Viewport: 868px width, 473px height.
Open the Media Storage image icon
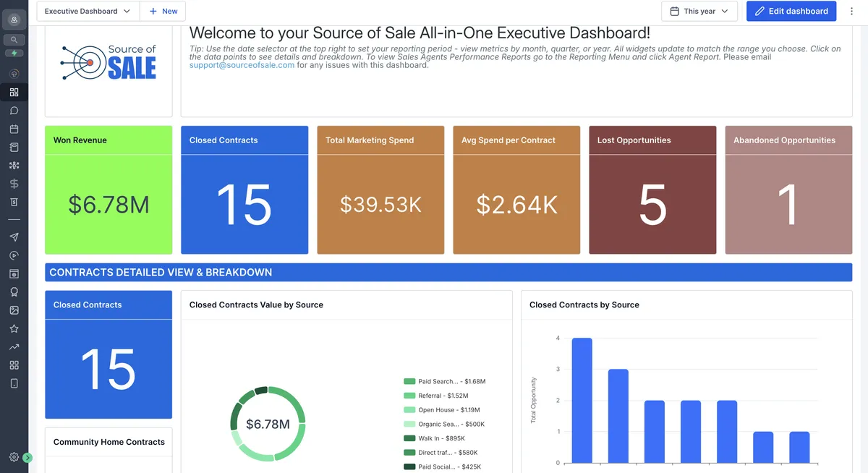[14, 310]
